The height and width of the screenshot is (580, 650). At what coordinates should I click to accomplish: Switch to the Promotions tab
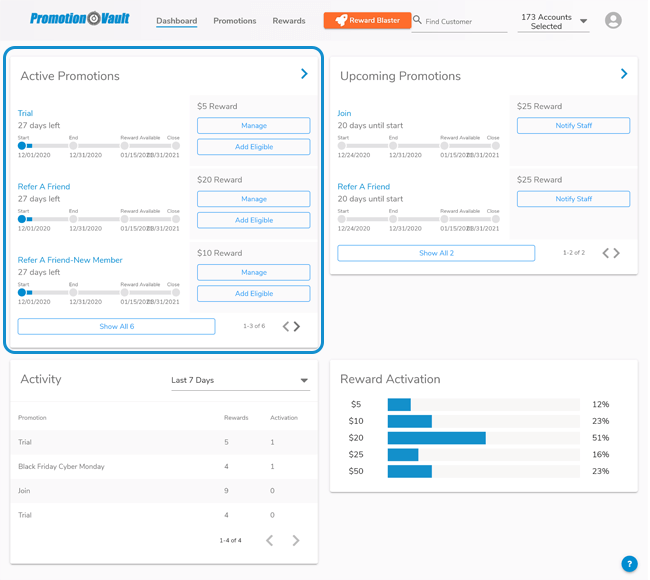pyautogui.click(x=235, y=21)
